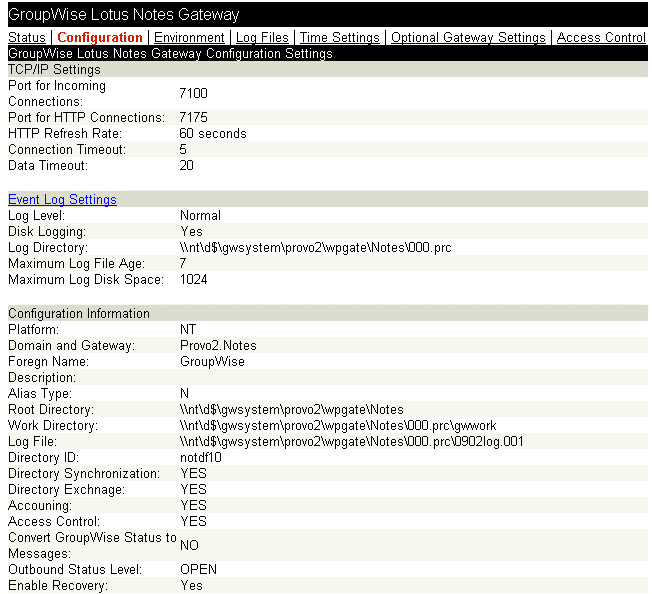Click the Accouning value YES
This screenshot has width=652, height=594.
point(193,505)
